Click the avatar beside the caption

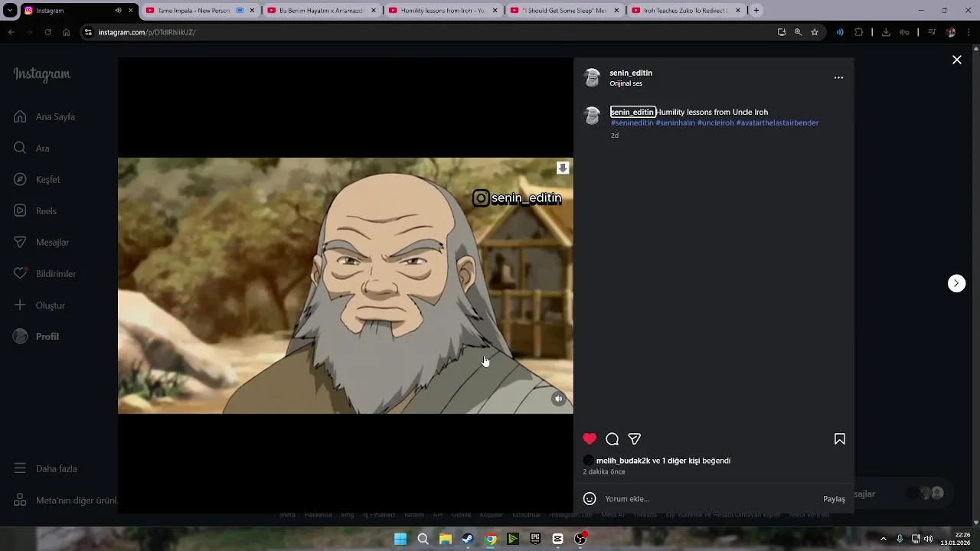[x=592, y=116]
